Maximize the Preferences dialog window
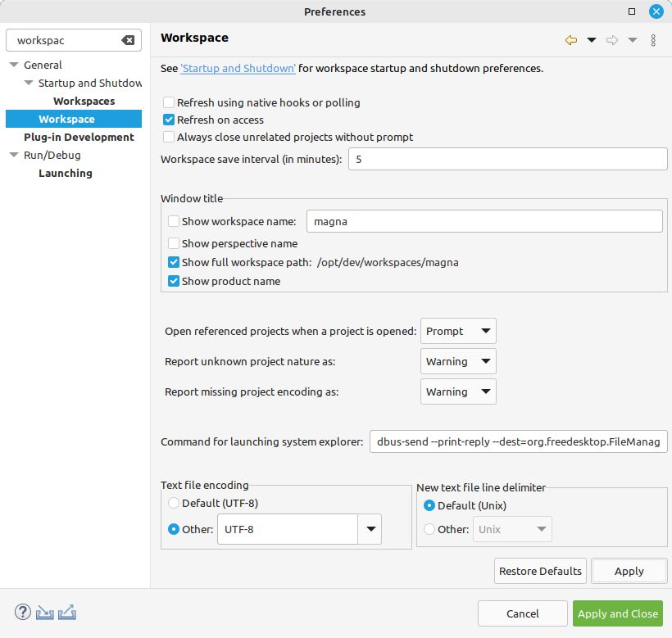Screen dimensions: 672x638 coord(632,11)
